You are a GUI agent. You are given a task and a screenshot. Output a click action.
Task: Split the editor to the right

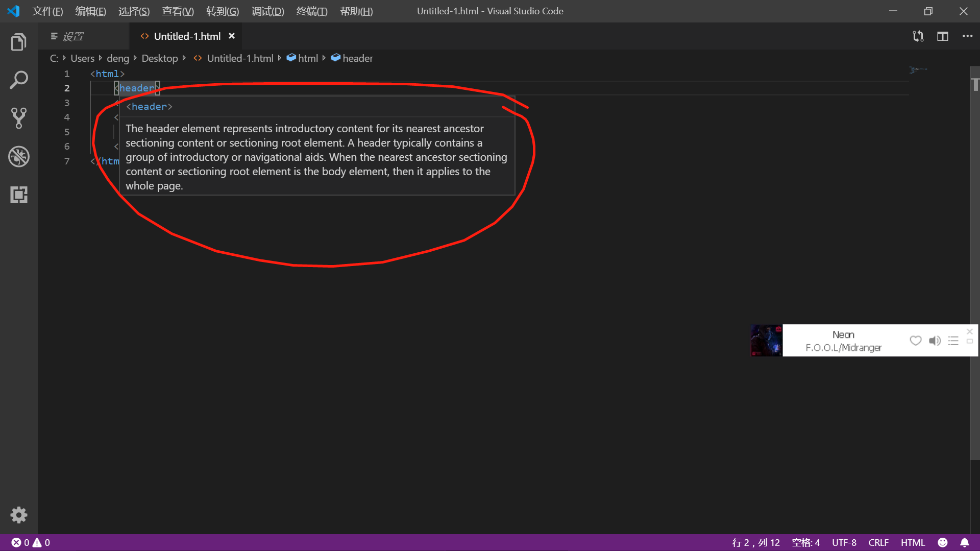tap(943, 36)
